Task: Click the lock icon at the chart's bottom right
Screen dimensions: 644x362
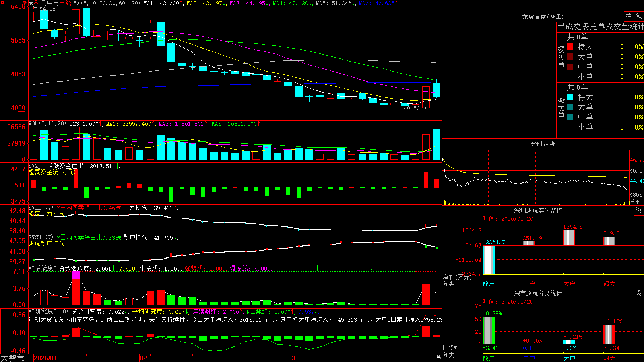Action: pyautogui.click(x=438, y=357)
